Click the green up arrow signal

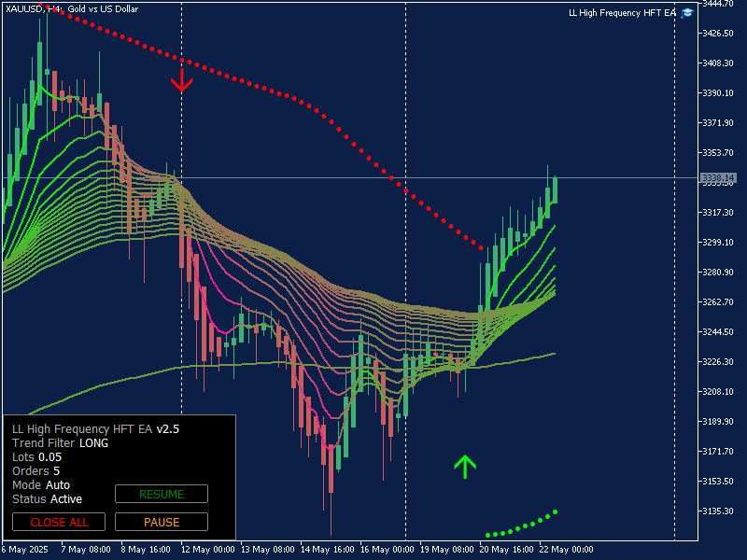465,467
